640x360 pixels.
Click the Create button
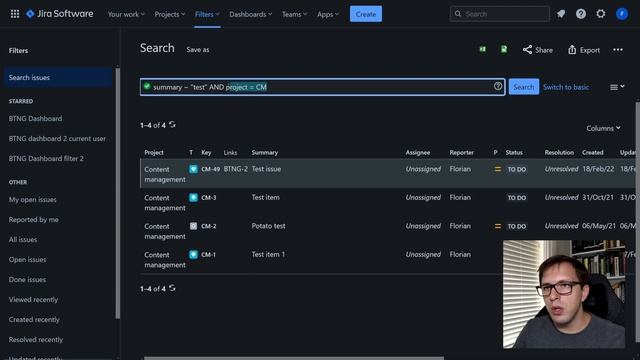pyautogui.click(x=366, y=14)
